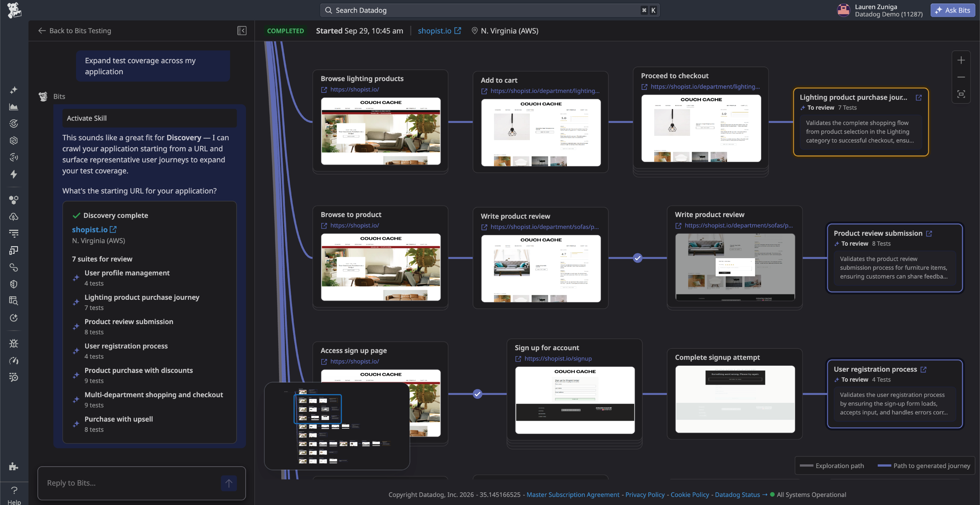
Task: Open the shopist.io link in the header
Action: (x=439, y=30)
